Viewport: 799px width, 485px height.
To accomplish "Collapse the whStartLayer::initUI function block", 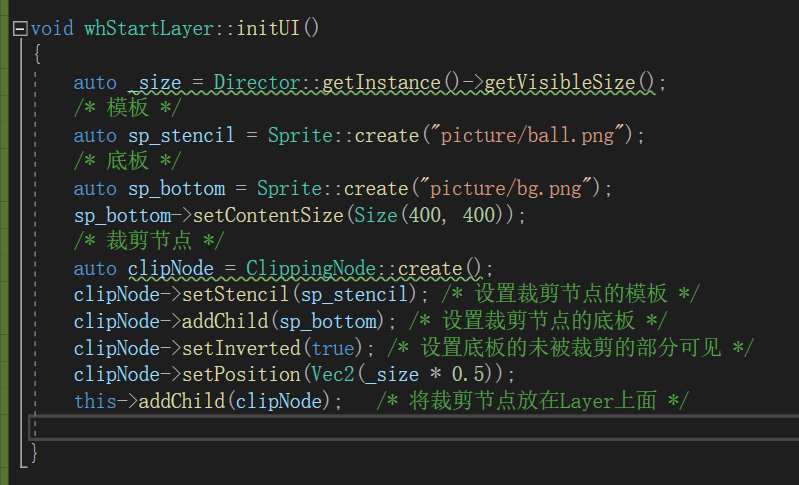I will 20,29.
